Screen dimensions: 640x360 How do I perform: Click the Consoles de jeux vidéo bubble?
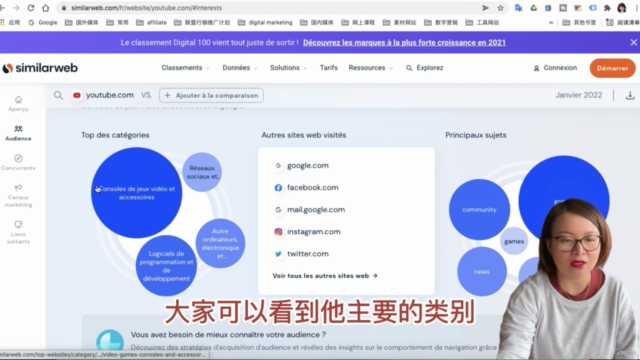pos(136,193)
